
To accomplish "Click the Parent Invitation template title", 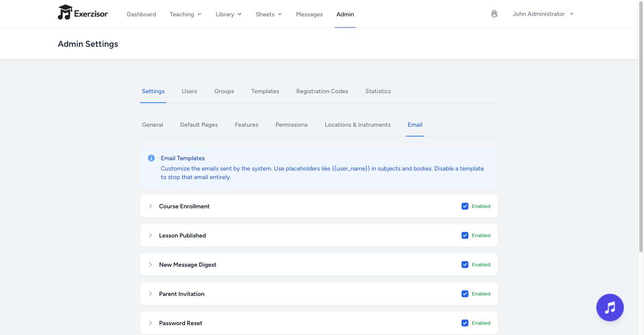I will pyautogui.click(x=182, y=294).
